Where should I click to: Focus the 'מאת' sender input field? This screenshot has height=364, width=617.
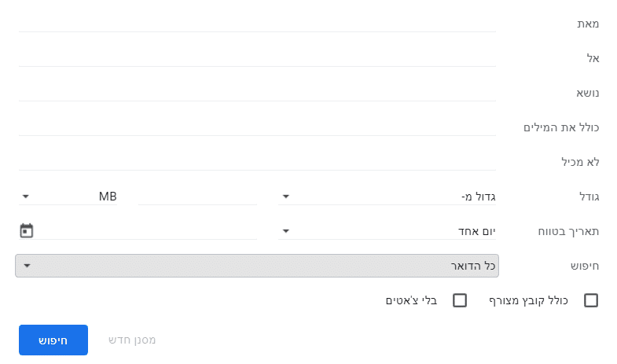(x=257, y=23)
